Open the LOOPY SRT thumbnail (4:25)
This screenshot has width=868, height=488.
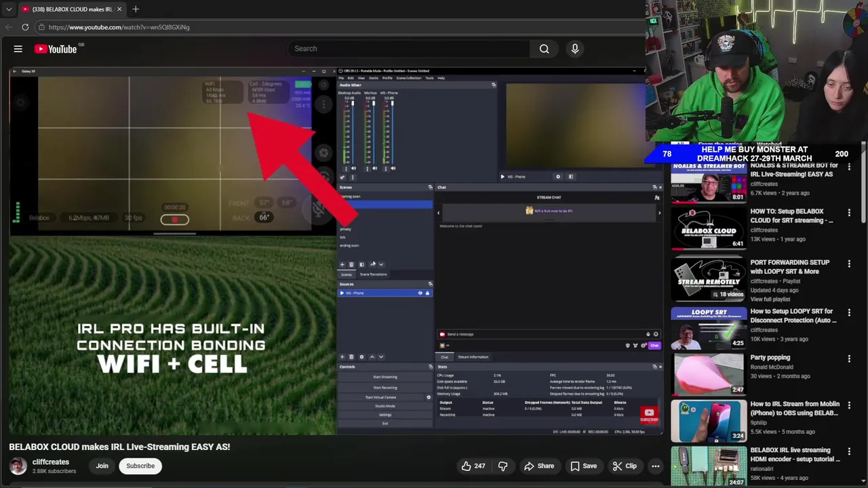[x=709, y=328]
